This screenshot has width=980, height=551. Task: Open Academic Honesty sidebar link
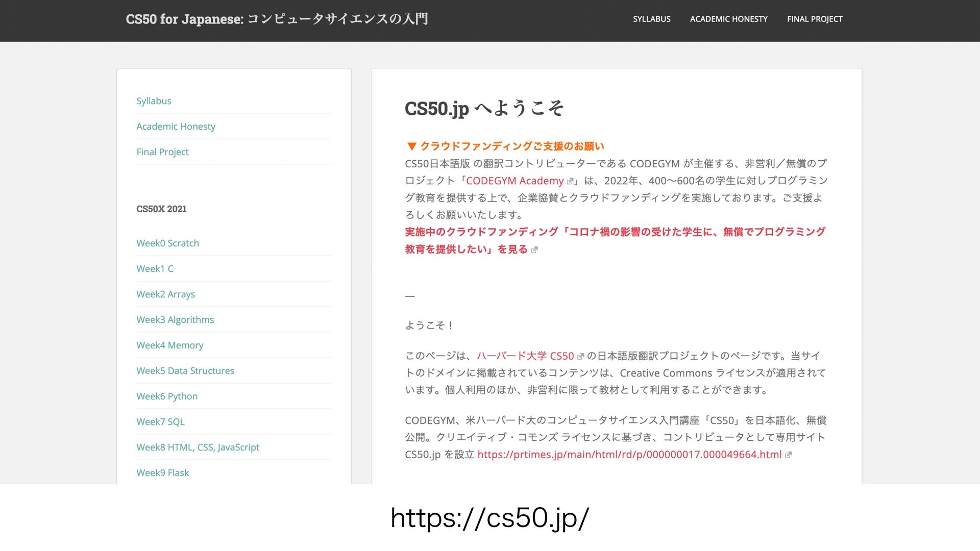coord(176,127)
